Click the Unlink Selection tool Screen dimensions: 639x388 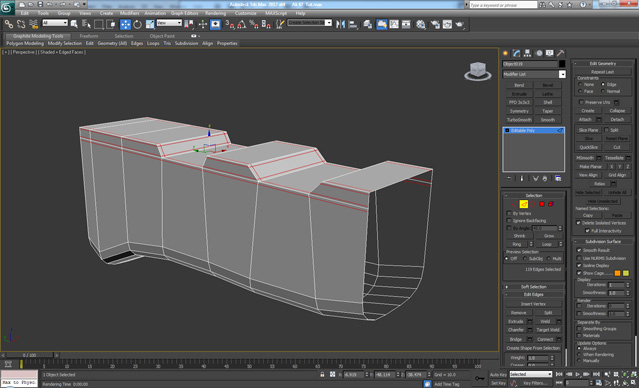tap(21, 24)
